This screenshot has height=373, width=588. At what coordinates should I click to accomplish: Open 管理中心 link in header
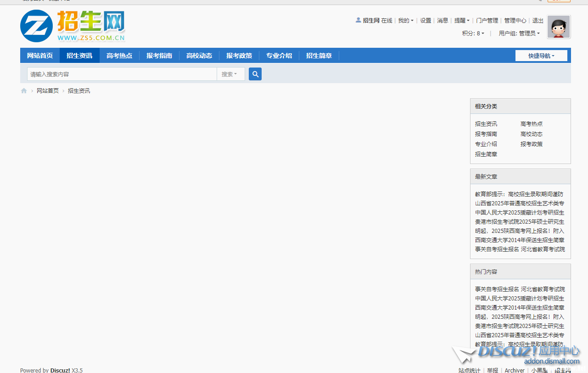pyautogui.click(x=515, y=21)
